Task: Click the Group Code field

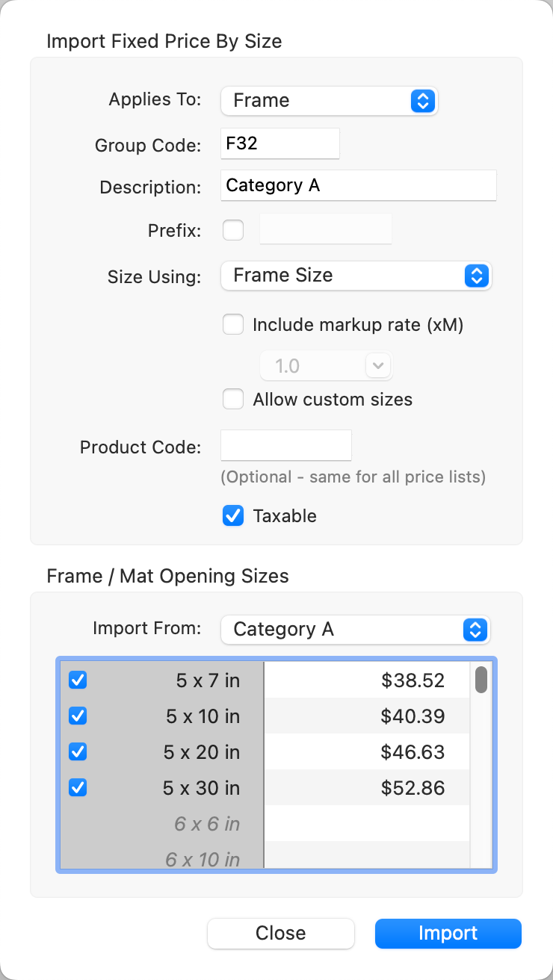Action: (280, 143)
